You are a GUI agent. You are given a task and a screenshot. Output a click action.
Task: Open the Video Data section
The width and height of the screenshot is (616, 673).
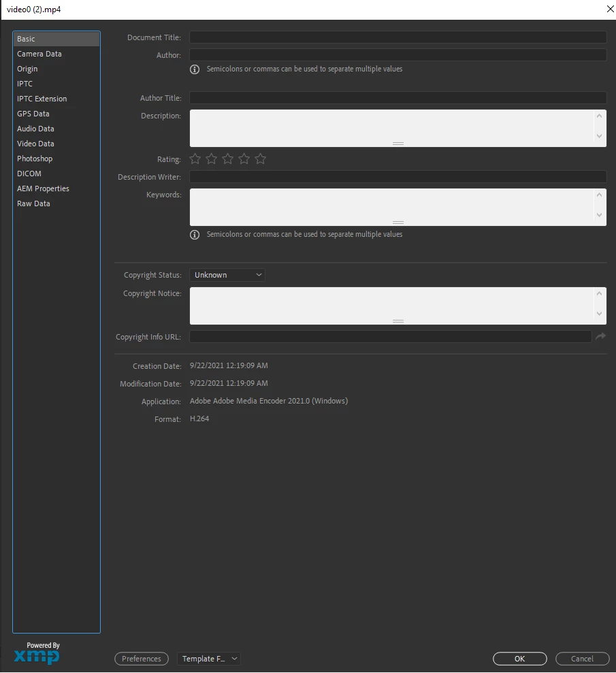[56, 144]
